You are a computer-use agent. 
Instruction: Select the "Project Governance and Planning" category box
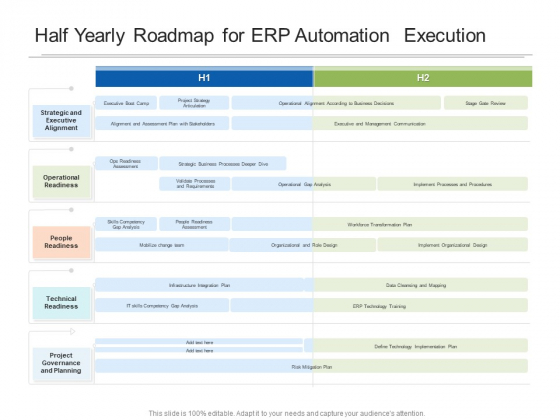(x=61, y=363)
